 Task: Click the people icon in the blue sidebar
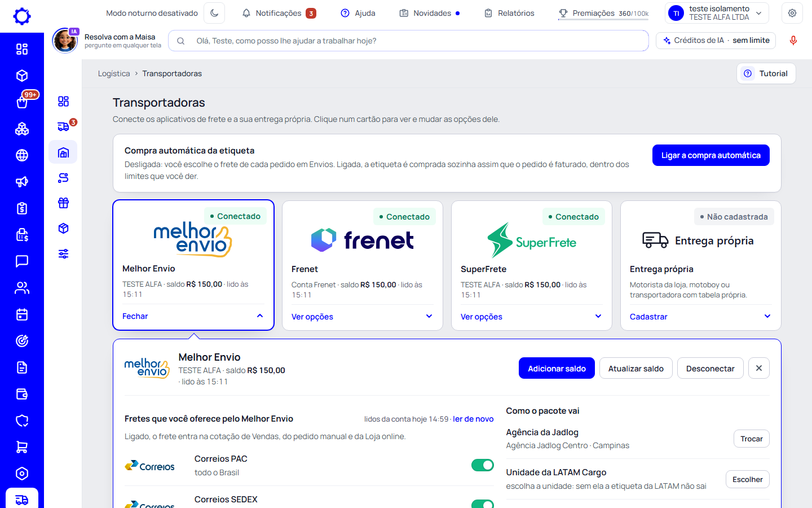[22, 288]
